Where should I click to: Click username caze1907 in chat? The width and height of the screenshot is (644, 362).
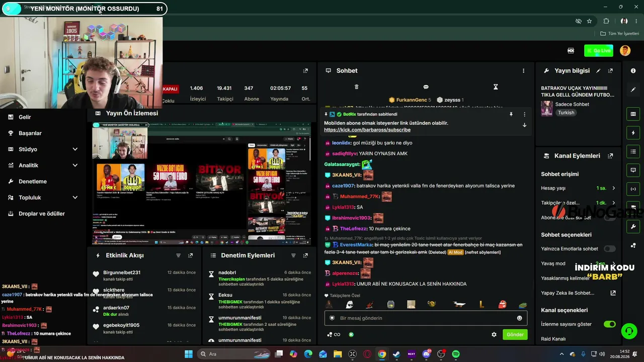coord(343,186)
